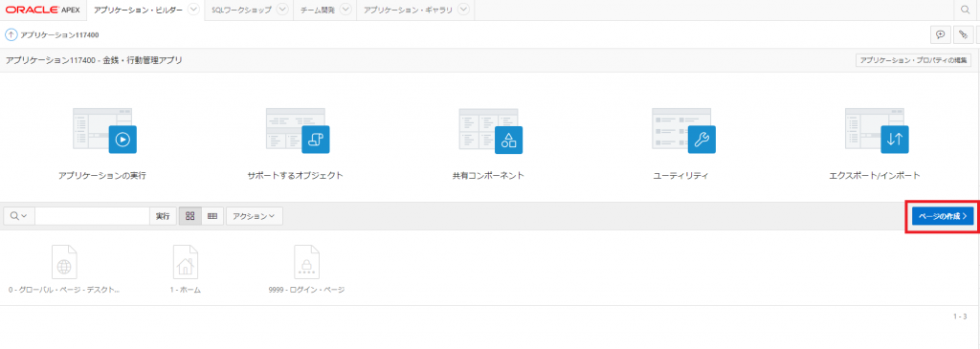Viewport: 980px width, 349px height.
Task: Click the ユーティリティ label
Action: [x=680, y=176]
